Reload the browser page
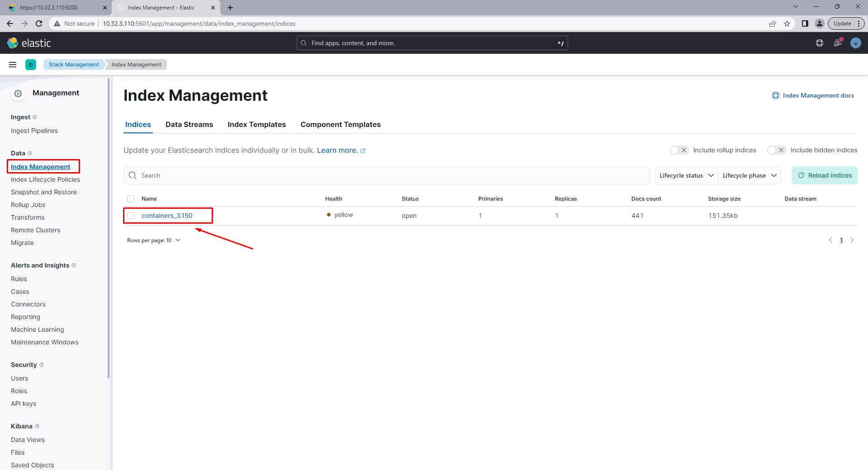Viewport: 868px width, 470px height. [x=39, y=23]
